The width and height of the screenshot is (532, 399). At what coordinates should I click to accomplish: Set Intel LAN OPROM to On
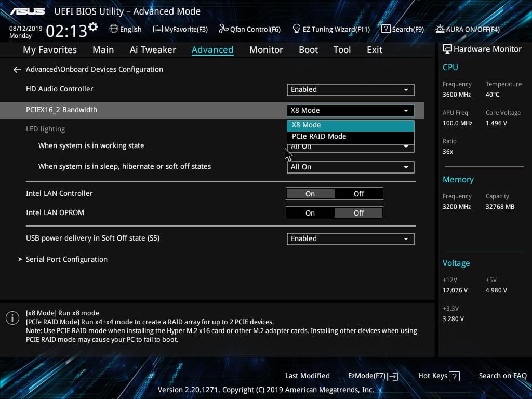tap(310, 213)
